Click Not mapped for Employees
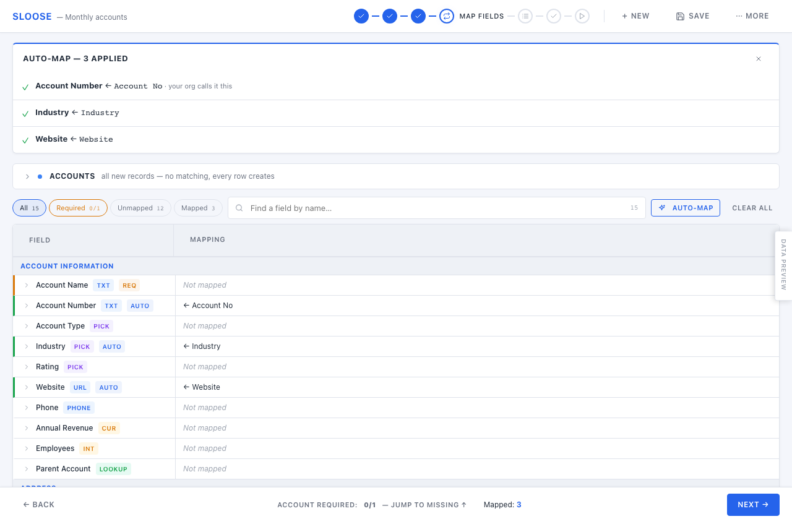Viewport: 792px width, 532px height. [205, 448]
